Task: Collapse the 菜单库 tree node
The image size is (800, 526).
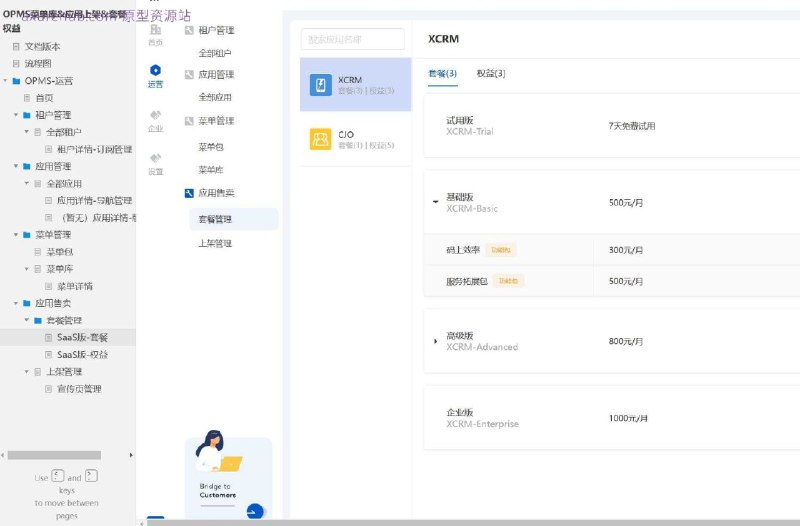Action: point(27,269)
